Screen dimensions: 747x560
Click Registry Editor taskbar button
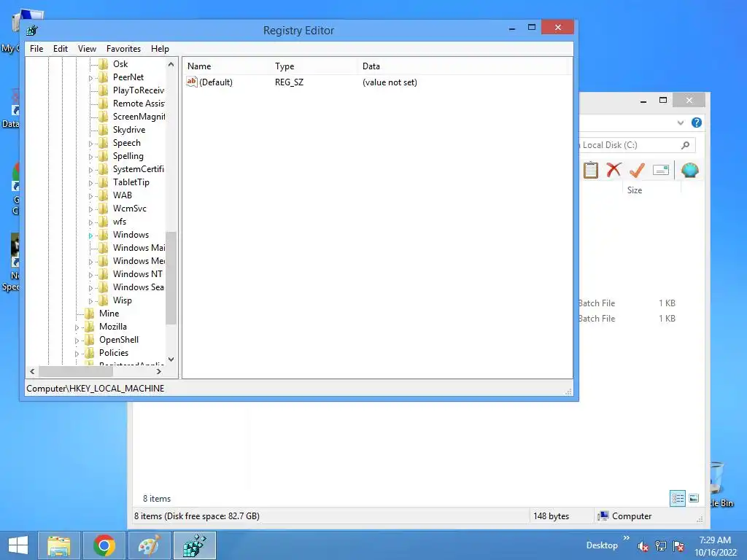[x=195, y=545]
